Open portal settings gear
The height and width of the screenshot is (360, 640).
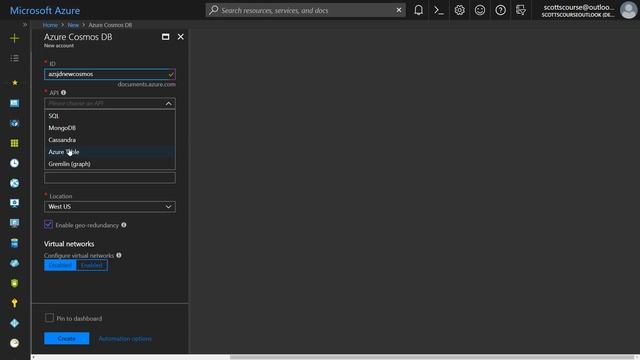[460, 10]
